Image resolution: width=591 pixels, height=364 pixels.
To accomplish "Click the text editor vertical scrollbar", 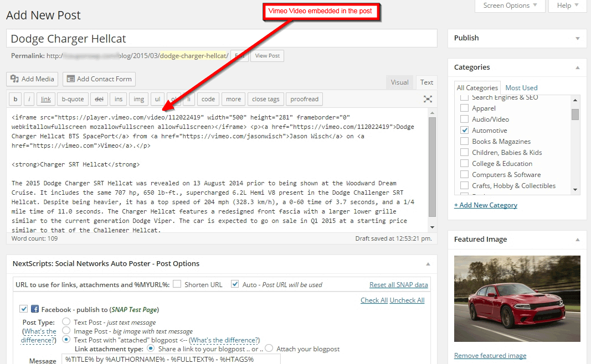I will coord(433,167).
